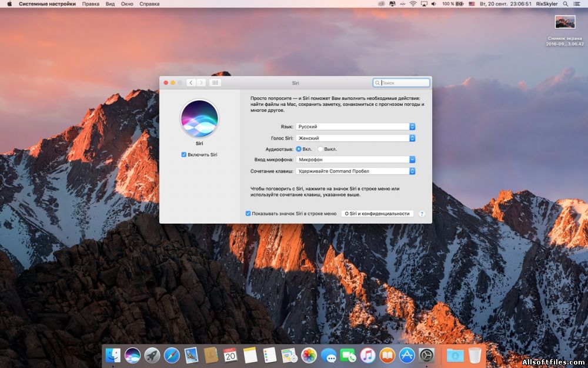Select Вкл. for Аудиоотзыв
This screenshot has height=368, width=588.
coord(299,149)
